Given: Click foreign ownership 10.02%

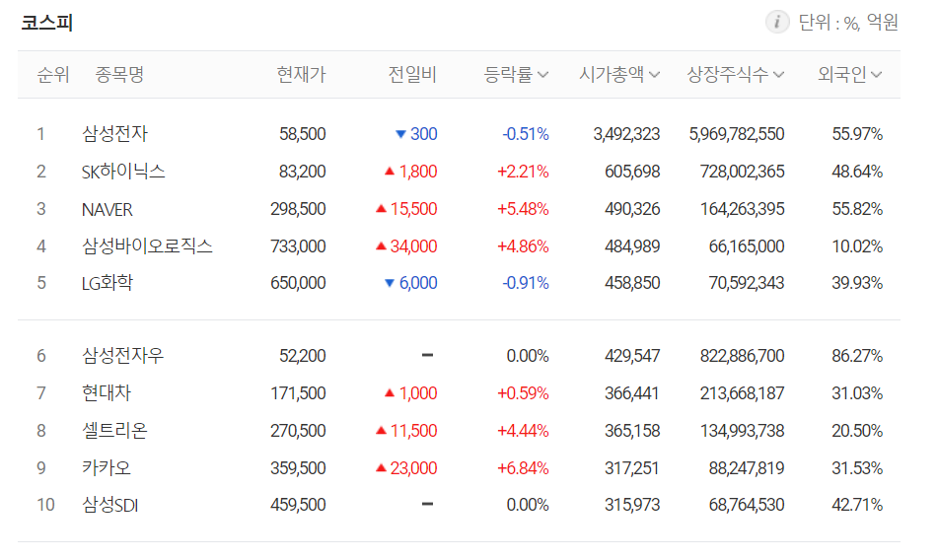Looking at the screenshot, I should click(857, 246).
